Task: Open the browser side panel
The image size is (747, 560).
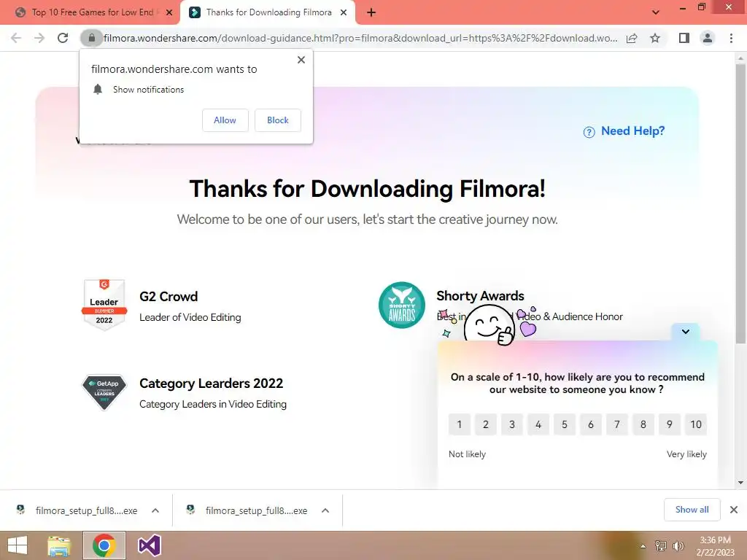Action: 684,38
